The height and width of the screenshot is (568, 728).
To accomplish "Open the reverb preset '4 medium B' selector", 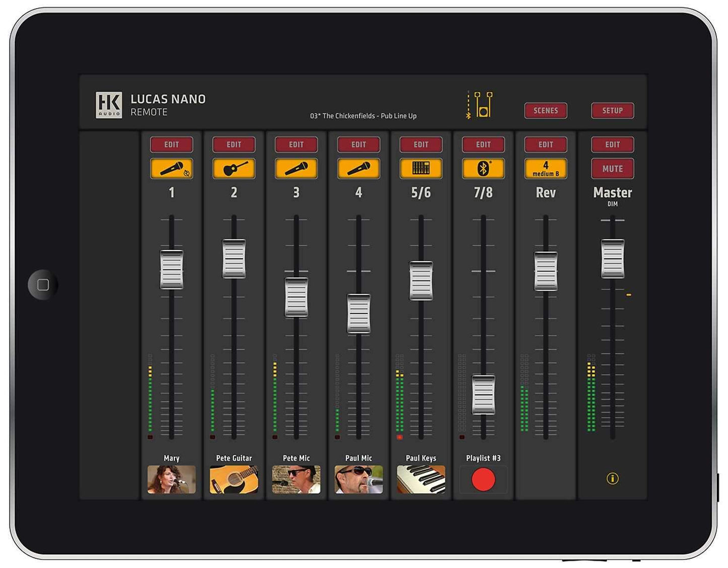I will coord(546,168).
